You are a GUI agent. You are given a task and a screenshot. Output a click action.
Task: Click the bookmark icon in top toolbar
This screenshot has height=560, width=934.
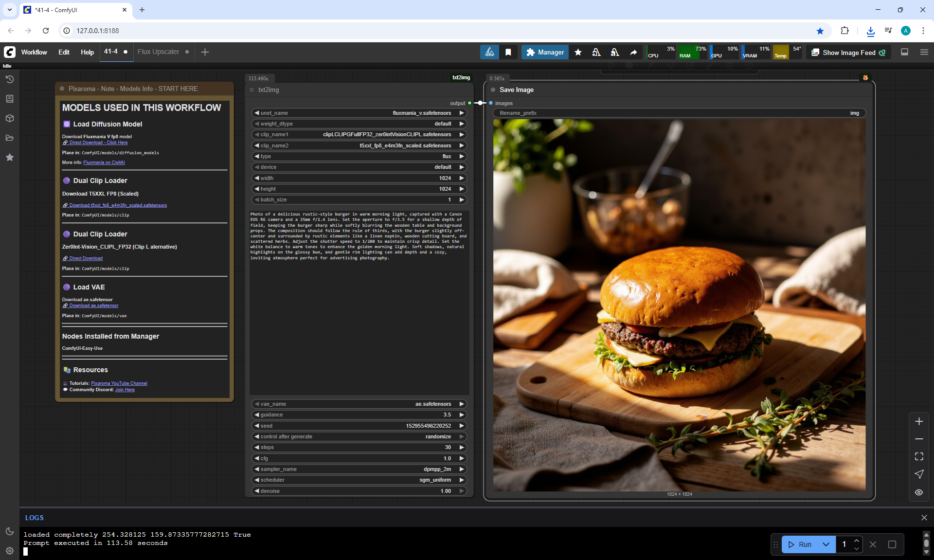tap(508, 52)
